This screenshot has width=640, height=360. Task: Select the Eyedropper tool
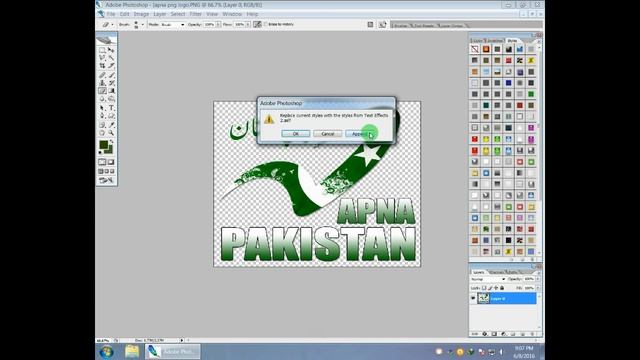(111, 125)
